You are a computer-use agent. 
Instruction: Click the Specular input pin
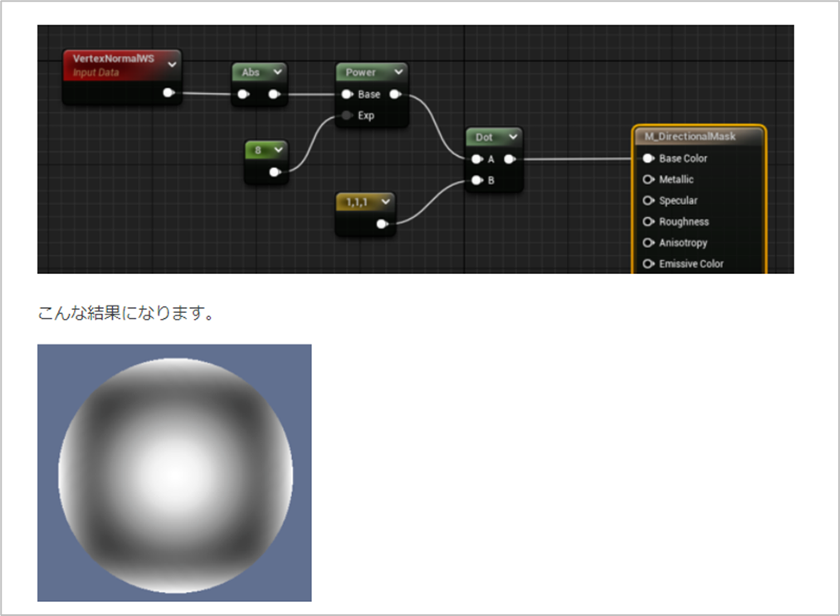tap(650, 200)
